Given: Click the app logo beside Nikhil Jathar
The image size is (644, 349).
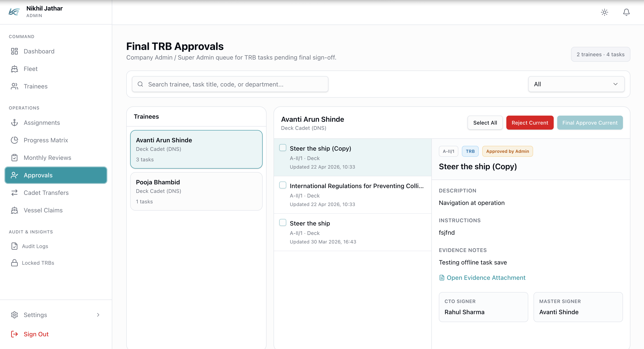Looking at the screenshot, I should click(14, 12).
